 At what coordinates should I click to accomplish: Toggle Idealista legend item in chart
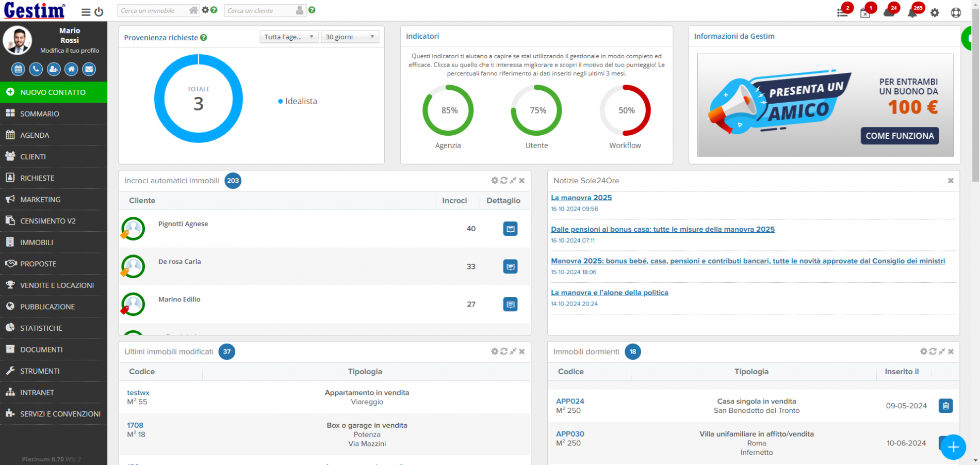pyautogui.click(x=298, y=102)
